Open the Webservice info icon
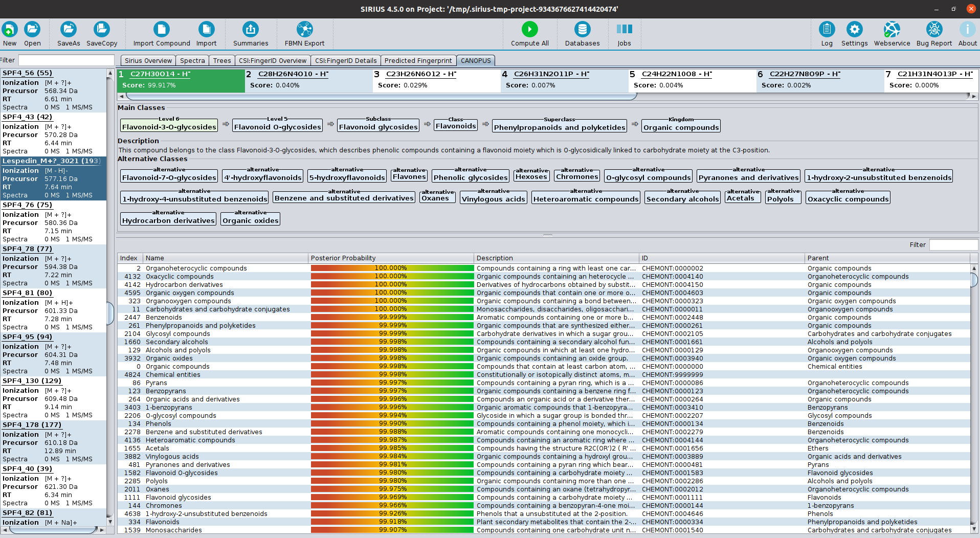This screenshot has height=538, width=980. click(892, 30)
